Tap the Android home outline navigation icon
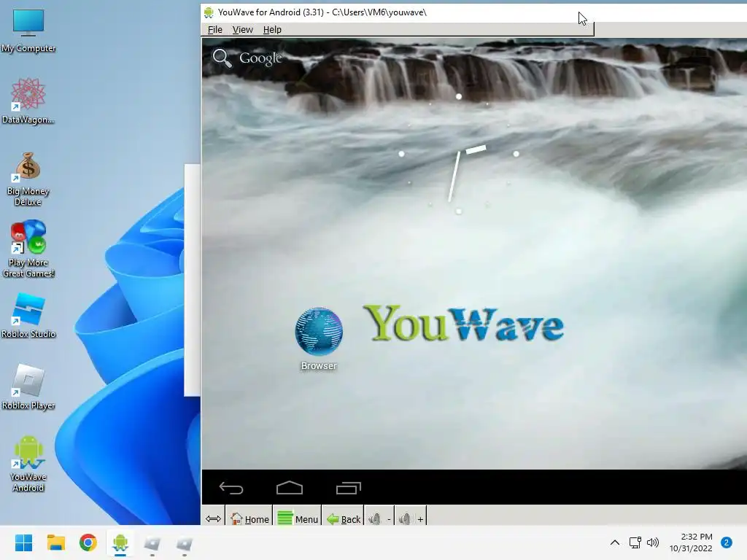The height and width of the screenshot is (560, 747). pos(290,488)
